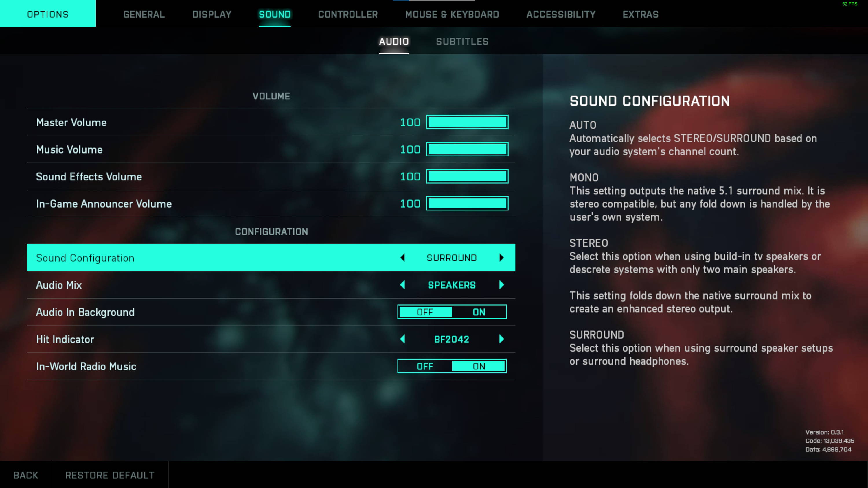Open the Extras tab
The image size is (868, 488).
(640, 14)
